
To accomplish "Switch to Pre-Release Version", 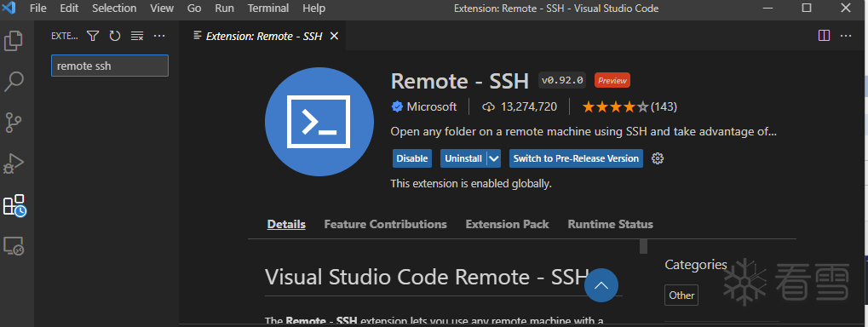I will 576,158.
